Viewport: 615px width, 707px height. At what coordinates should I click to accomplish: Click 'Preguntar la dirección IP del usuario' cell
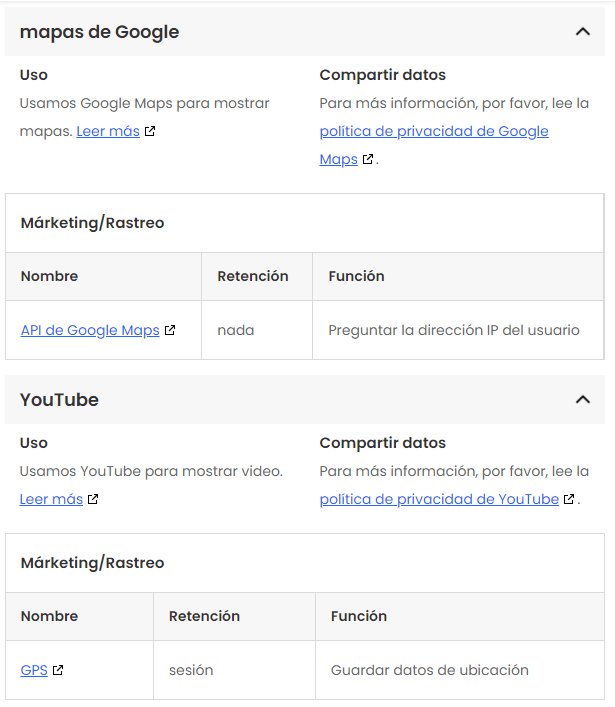click(x=454, y=330)
